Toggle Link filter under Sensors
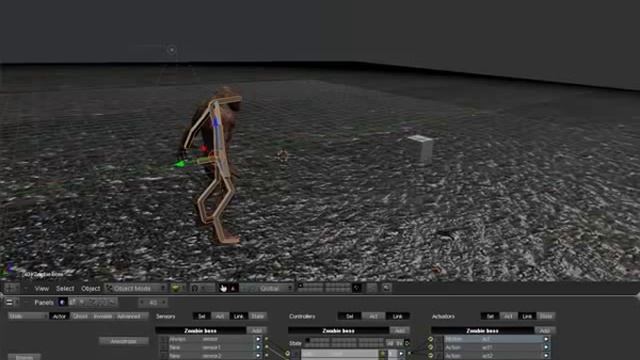The image size is (640, 360). click(x=238, y=316)
